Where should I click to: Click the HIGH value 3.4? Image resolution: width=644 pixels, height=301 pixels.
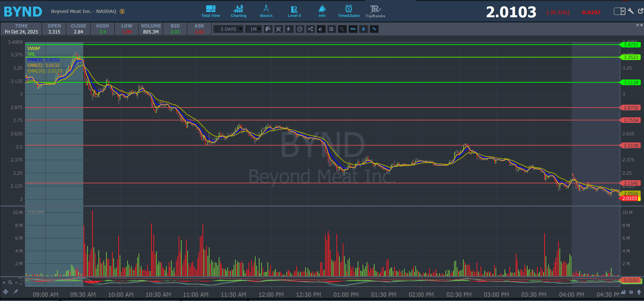click(102, 32)
